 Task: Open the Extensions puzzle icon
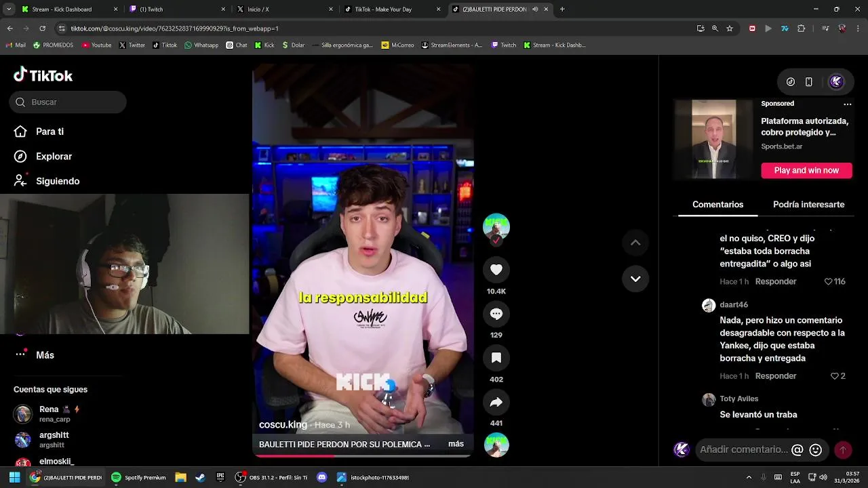(x=802, y=28)
